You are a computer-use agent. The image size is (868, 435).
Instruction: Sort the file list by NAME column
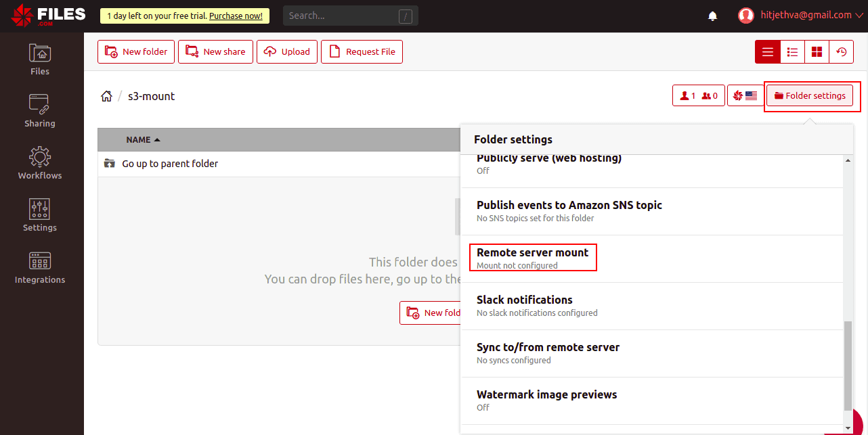[x=143, y=140]
